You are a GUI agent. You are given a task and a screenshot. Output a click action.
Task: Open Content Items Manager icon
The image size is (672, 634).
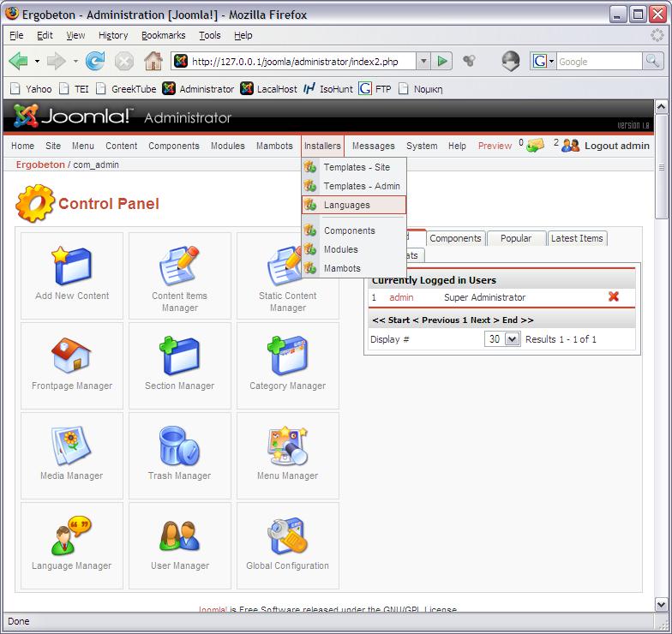(x=180, y=266)
